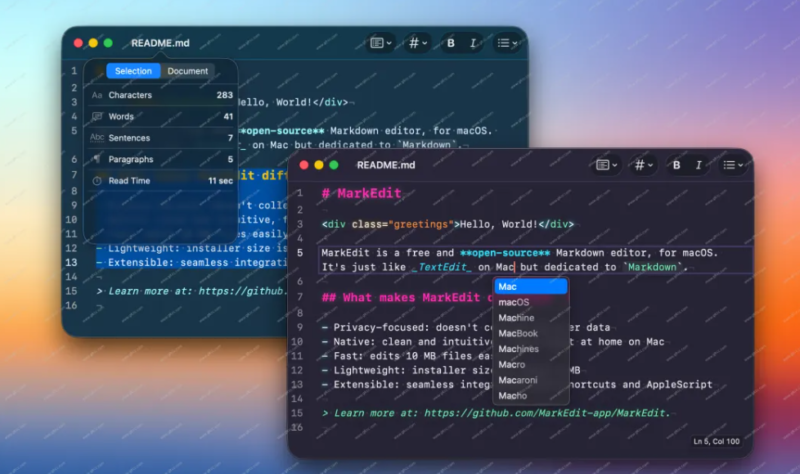Choose 'Mac' in autocomplete list
The height and width of the screenshot is (474, 800).
coord(531,286)
